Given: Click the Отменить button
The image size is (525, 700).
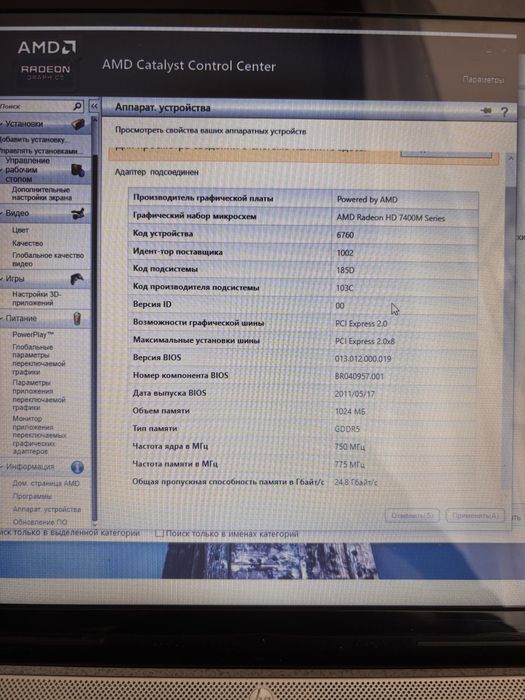Looking at the screenshot, I should (412, 516).
